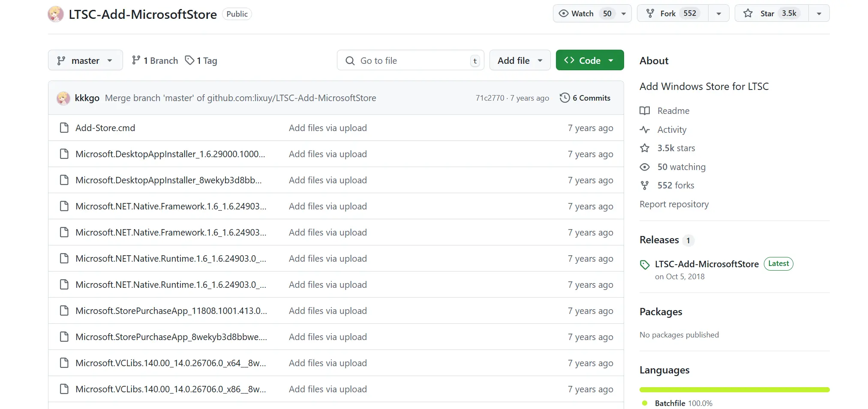868x409 pixels.
Task: Click the Go to file search field
Action: (x=411, y=60)
